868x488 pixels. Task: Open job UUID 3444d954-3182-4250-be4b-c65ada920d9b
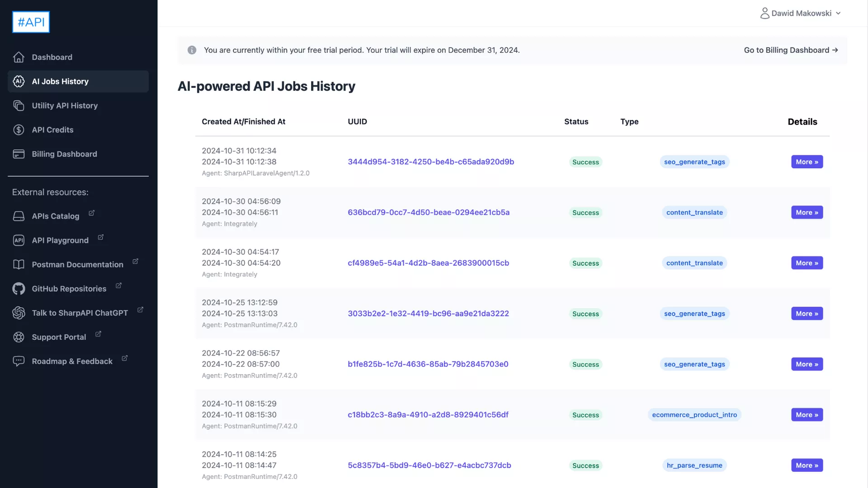pos(430,162)
